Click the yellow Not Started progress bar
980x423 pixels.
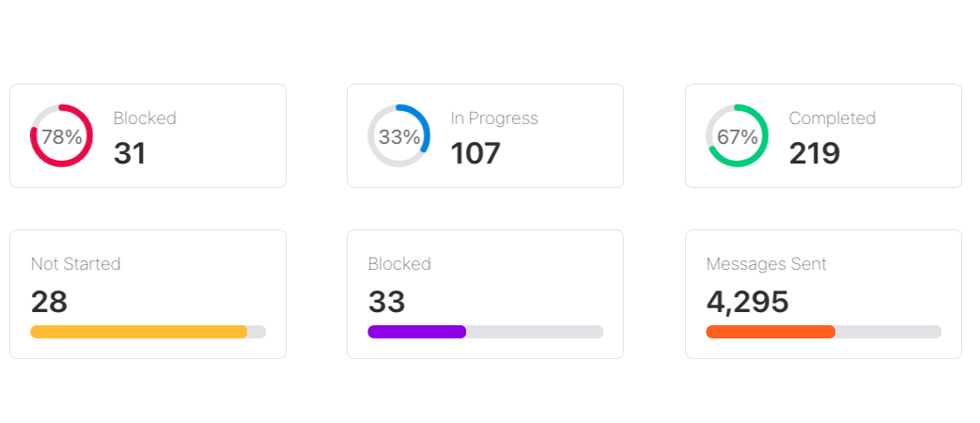pos(138,332)
